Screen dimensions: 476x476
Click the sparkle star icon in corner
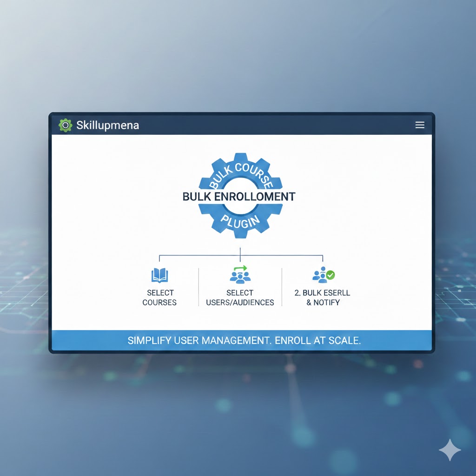point(450,450)
